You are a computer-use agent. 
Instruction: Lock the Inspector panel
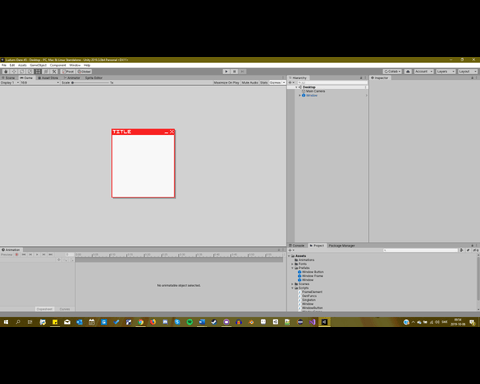tap(472, 78)
